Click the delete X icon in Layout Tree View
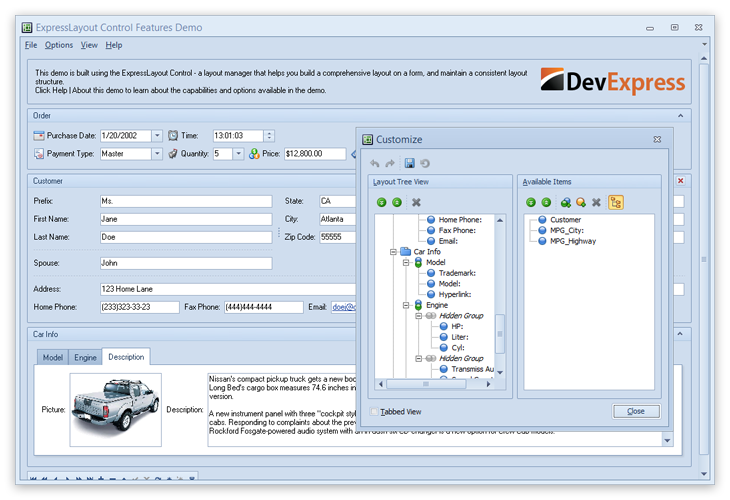Viewport: 730px width, 500px height. click(416, 202)
